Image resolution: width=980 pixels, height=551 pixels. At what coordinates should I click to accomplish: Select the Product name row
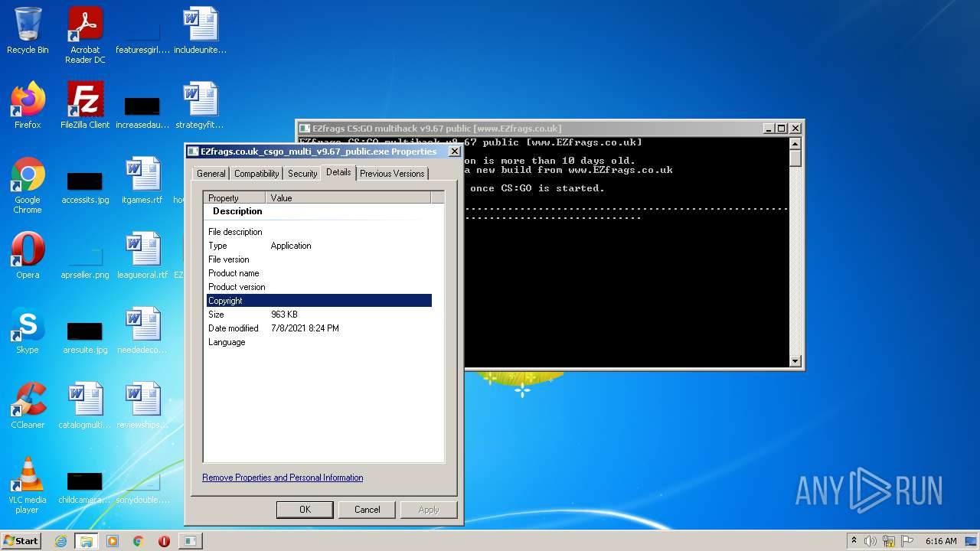point(319,273)
